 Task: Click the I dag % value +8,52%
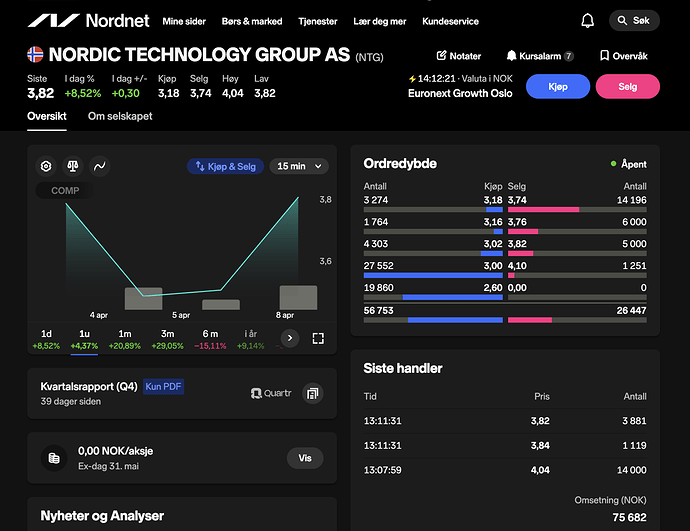(83, 93)
